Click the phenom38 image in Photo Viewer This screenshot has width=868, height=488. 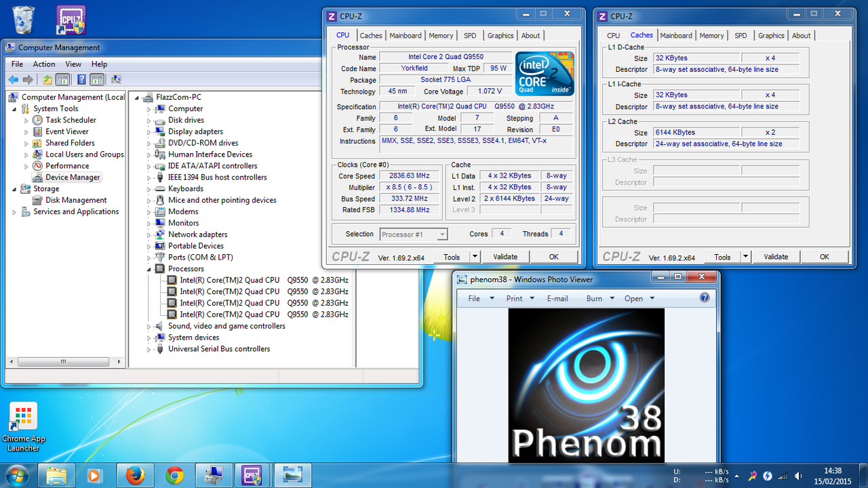click(x=587, y=386)
